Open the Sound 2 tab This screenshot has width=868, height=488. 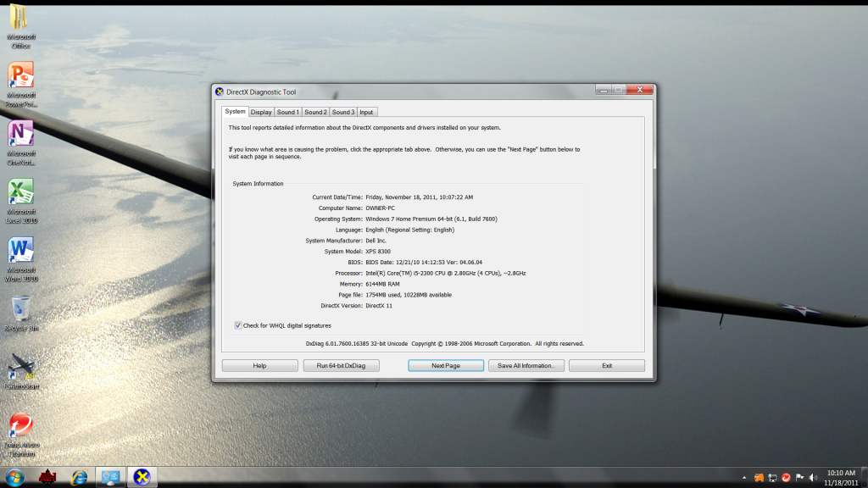(315, 113)
